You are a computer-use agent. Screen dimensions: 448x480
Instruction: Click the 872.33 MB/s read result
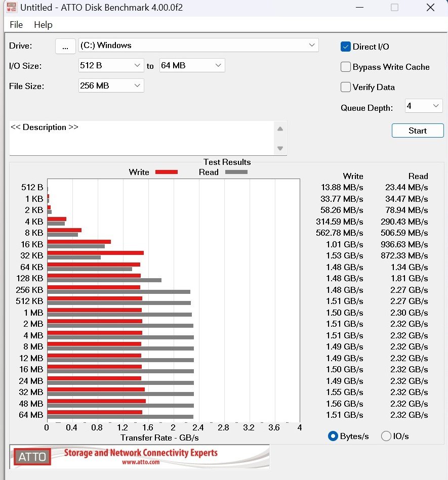404,255
